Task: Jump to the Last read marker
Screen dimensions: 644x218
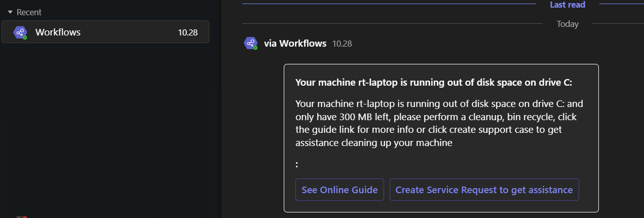Action: tap(567, 5)
